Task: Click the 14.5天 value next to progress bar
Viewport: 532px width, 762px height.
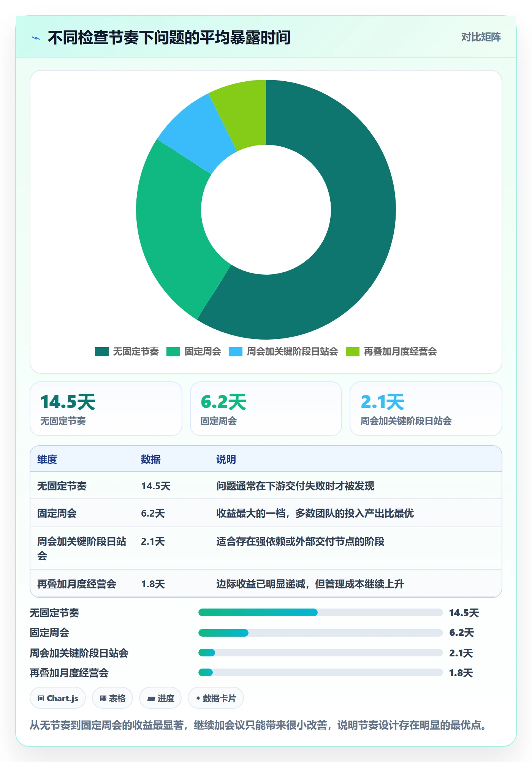Action: (464, 613)
